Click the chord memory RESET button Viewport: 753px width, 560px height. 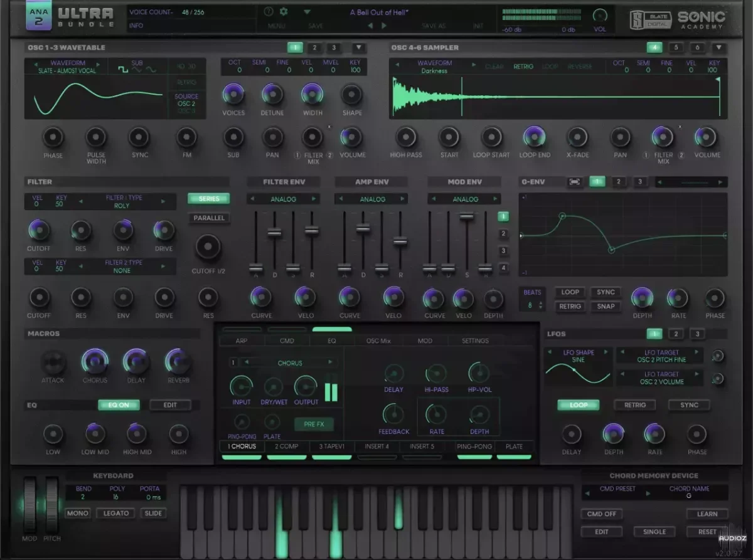707,532
